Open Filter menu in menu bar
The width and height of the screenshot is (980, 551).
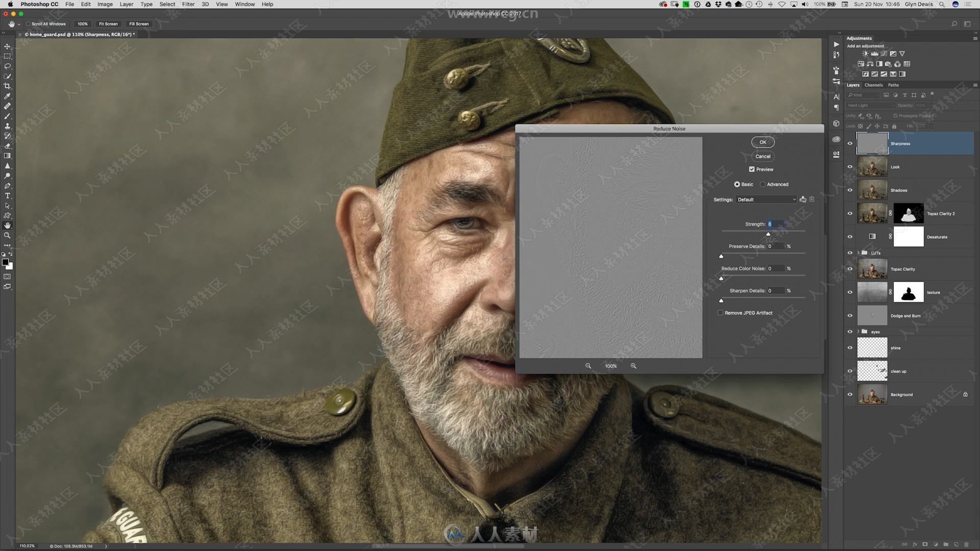coord(188,5)
